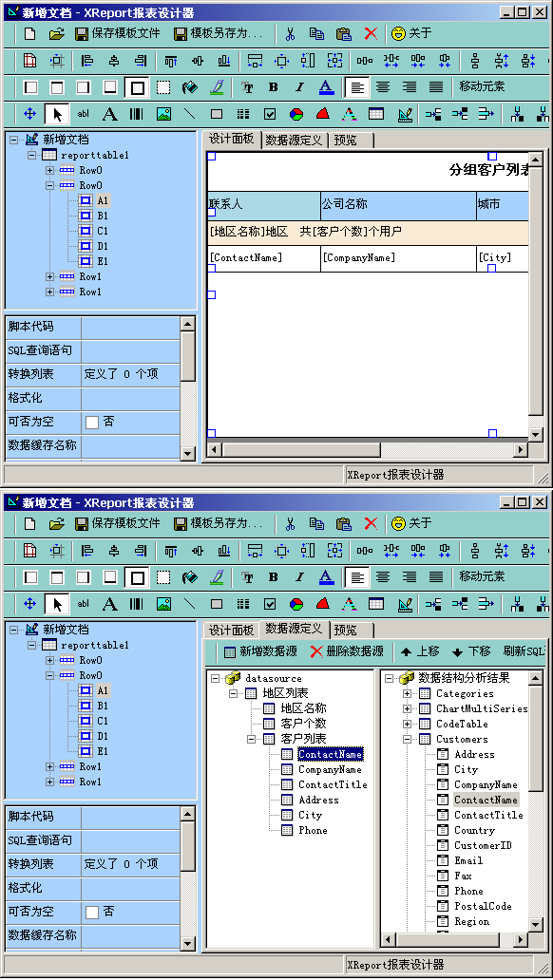Collapse datasource root node in lower window

point(215,678)
